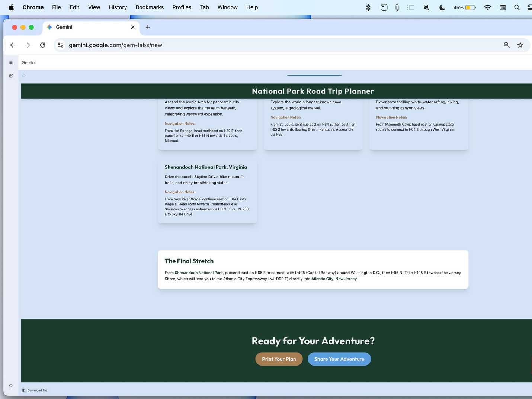Toggle the muted sound icon in menu bar

click(x=426, y=7)
